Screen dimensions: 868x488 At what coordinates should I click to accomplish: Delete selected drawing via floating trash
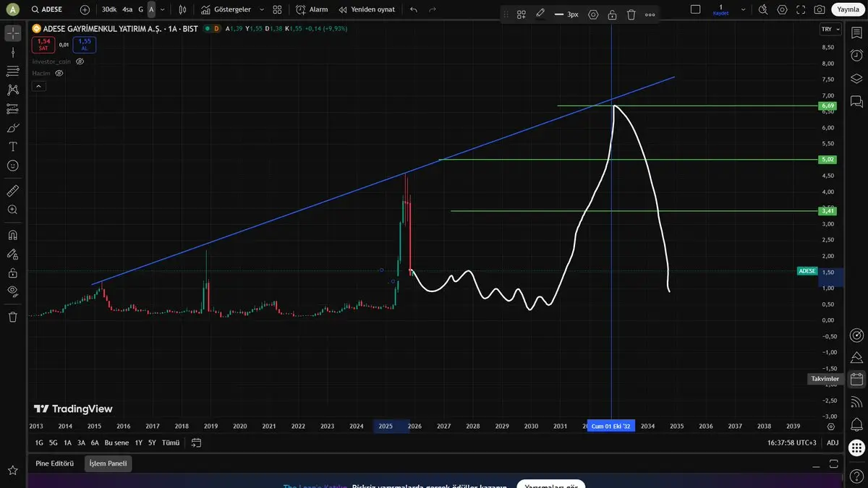631,14
